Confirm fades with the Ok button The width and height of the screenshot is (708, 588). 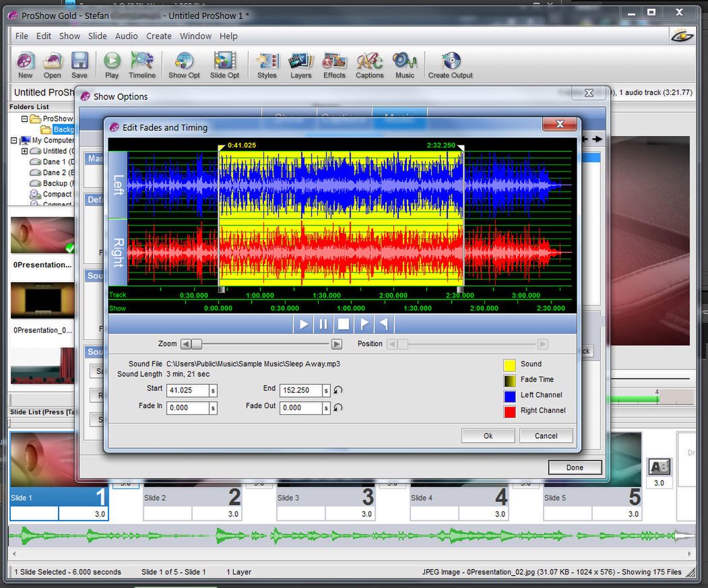[x=488, y=436]
